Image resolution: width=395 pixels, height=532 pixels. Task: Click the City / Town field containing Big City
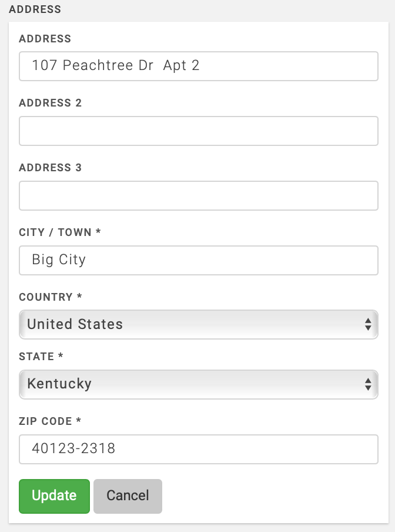198,260
